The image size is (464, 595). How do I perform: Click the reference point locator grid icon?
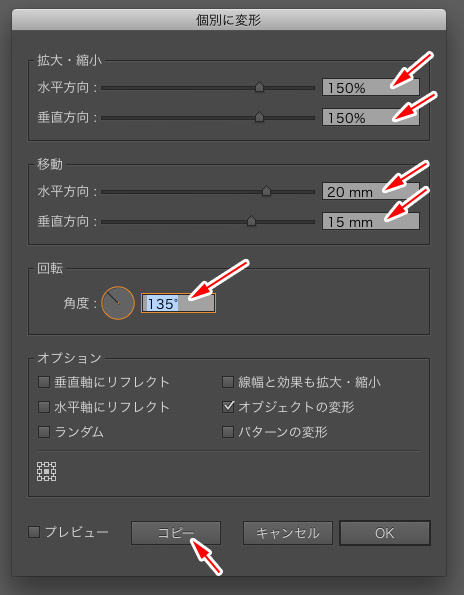tap(46, 471)
